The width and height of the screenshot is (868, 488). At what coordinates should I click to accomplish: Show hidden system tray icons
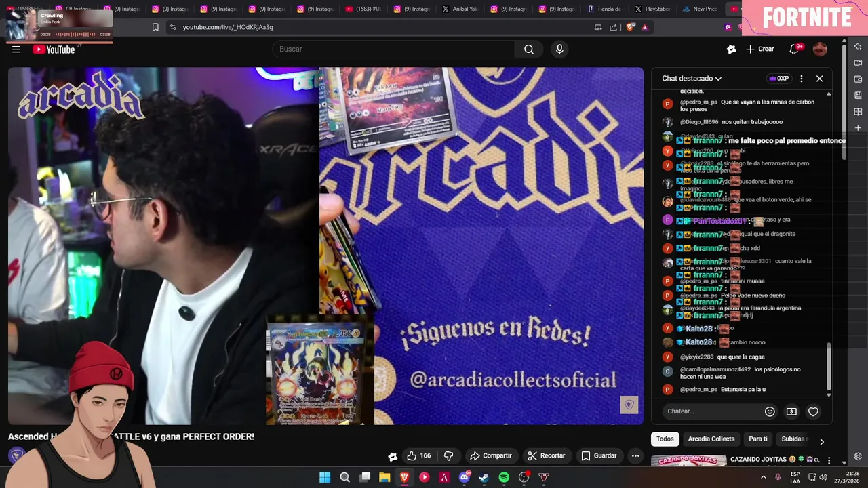tap(764, 477)
